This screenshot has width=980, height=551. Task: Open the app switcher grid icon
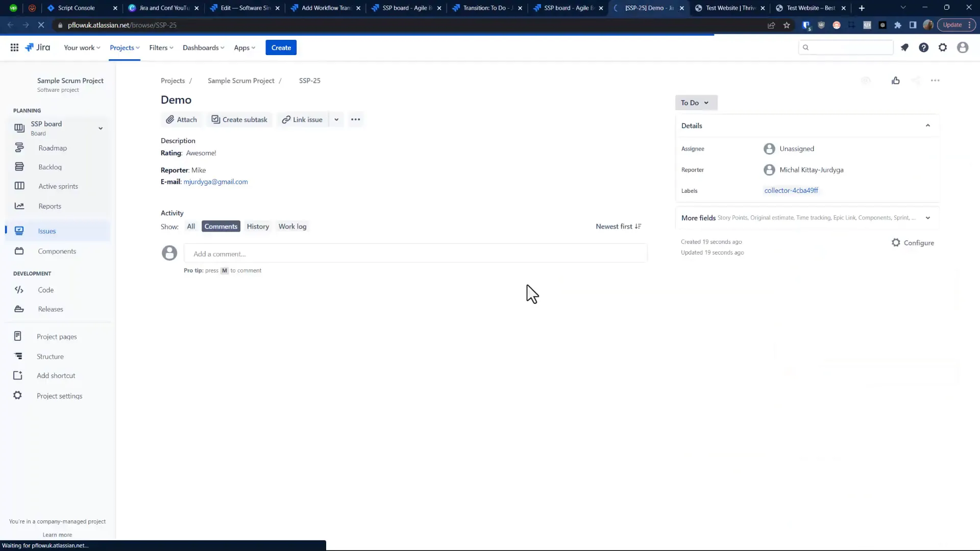pos(14,47)
